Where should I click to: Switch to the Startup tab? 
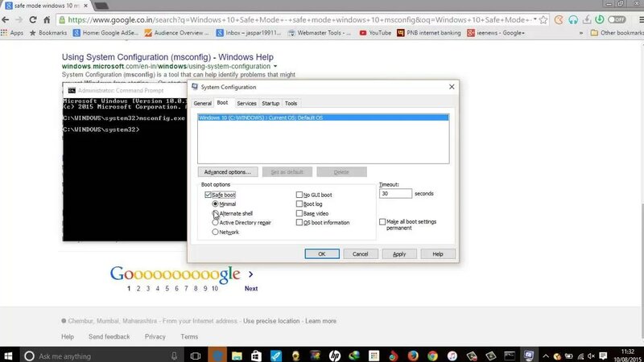pyautogui.click(x=270, y=104)
